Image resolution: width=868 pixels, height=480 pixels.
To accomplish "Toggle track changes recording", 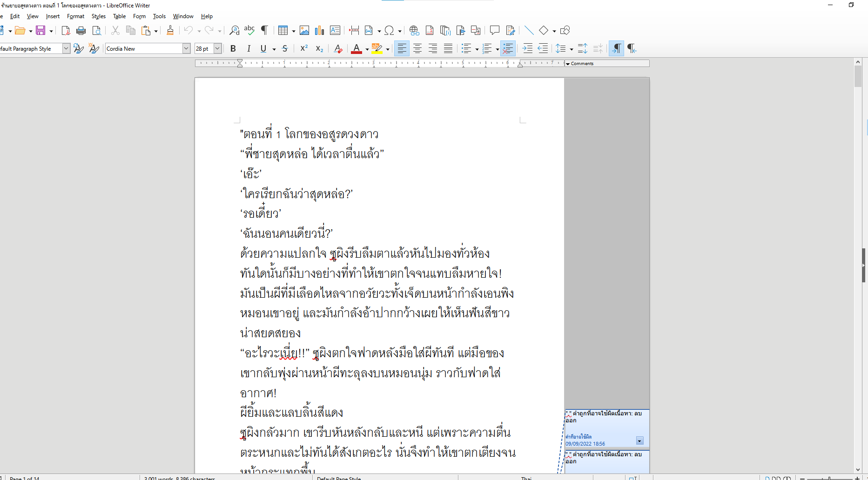I will pos(511,31).
